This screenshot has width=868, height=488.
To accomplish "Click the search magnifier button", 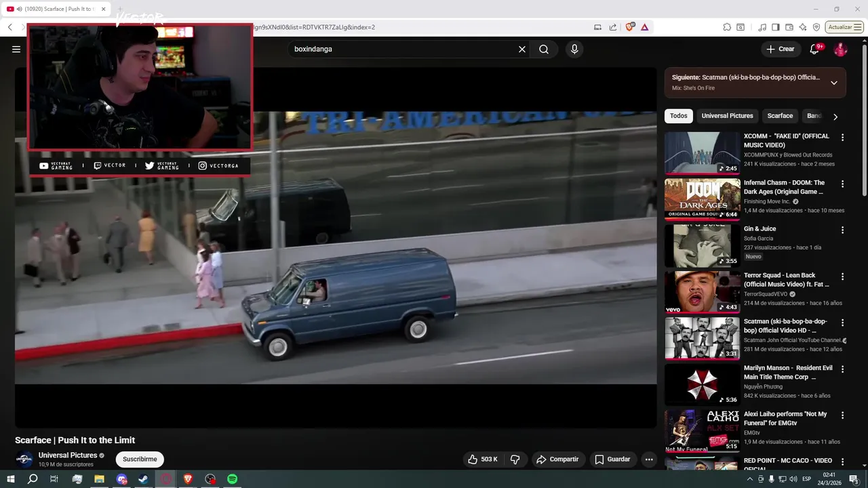I will click(x=544, y=49).
